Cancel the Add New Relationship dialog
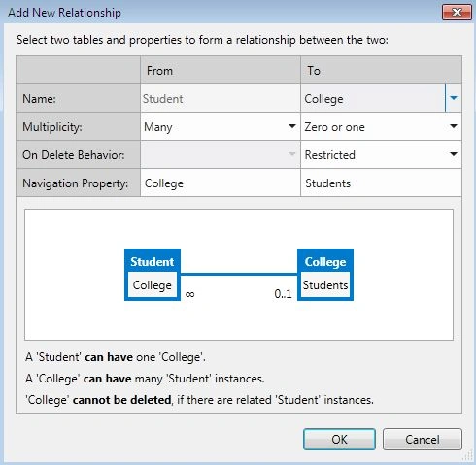The height and width of the screenshot is (465, 476). pyautogui.click(x=423, y=440)
